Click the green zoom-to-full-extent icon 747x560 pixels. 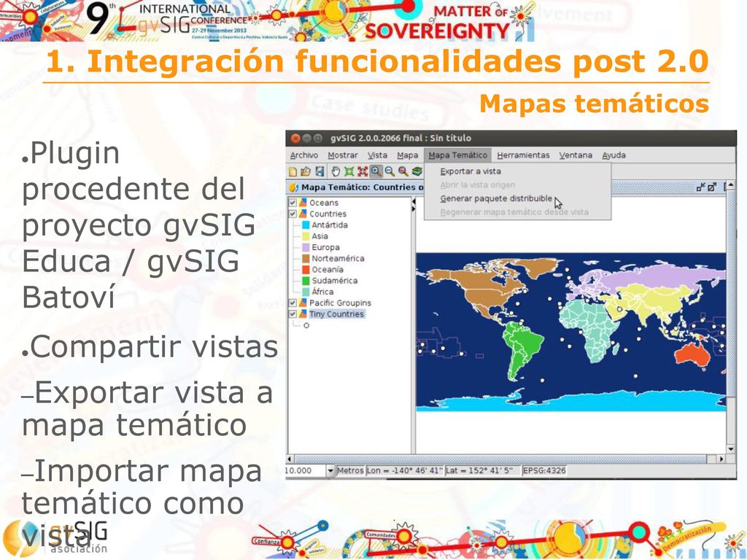349,171
